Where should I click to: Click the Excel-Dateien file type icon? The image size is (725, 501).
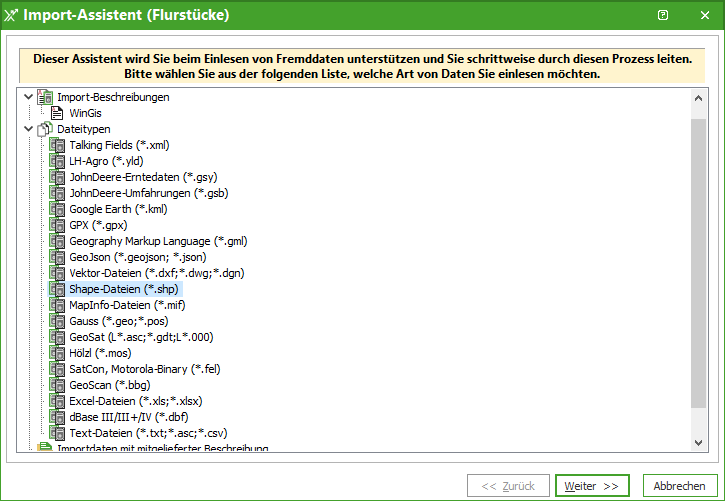(x=58, y=401)
